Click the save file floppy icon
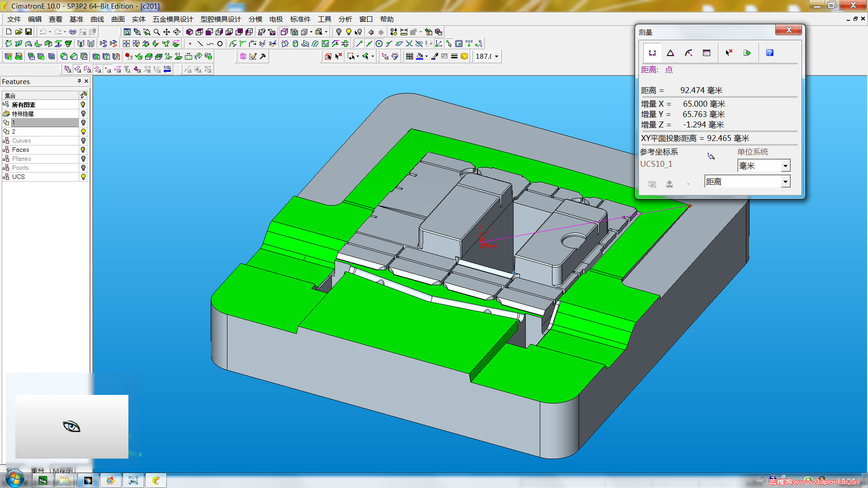Image resolution: width=868 pixels, height=488 pixels. [x=28, y=32]
